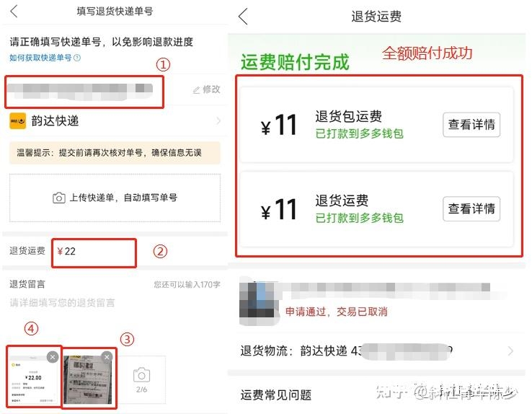Click the 退货留言 message text area

tap(115, 302)
